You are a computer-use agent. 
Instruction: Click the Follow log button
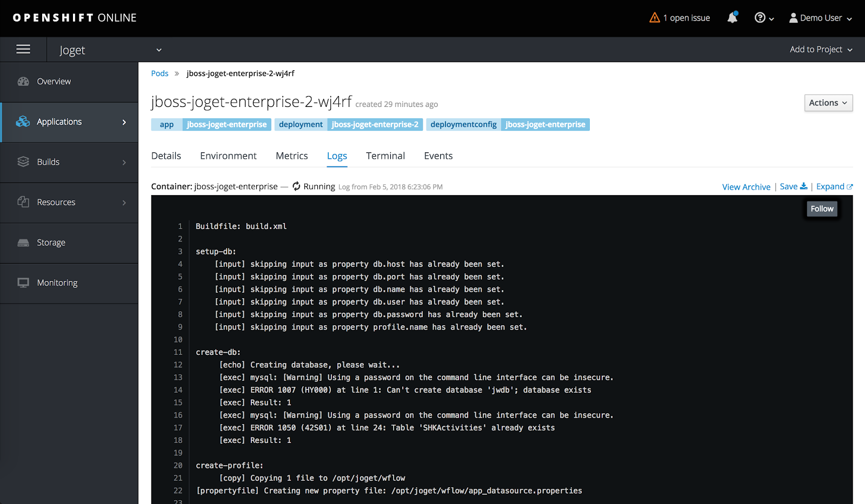click(x=822, y=209)
